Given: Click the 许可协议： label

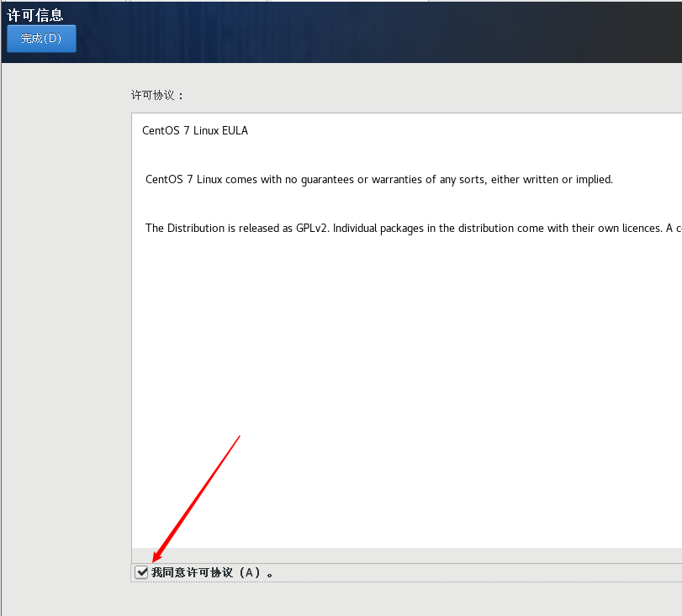Looking at the screenshot, I should click(x=157, y=95).
